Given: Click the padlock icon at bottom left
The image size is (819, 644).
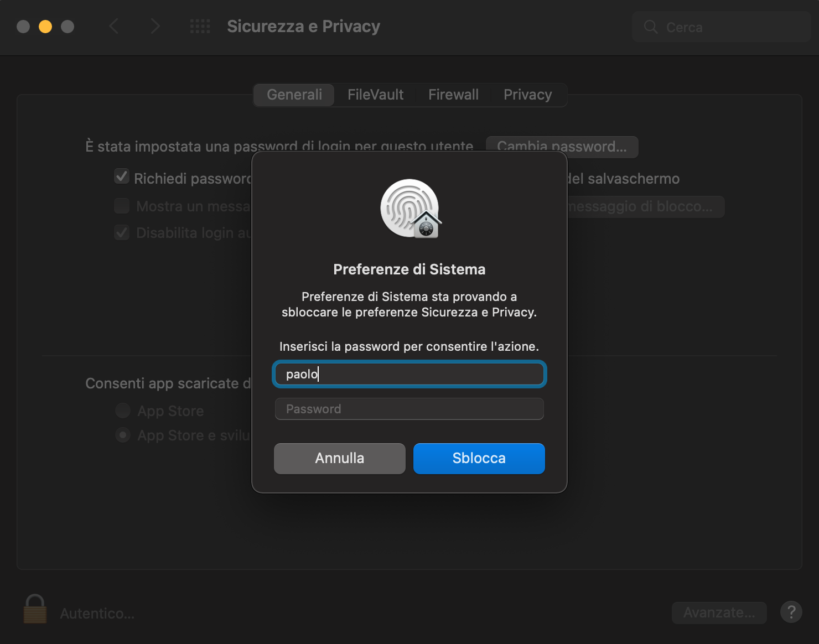Looking at the screenshot, I should pyautogui.click(x=35, y=609).
